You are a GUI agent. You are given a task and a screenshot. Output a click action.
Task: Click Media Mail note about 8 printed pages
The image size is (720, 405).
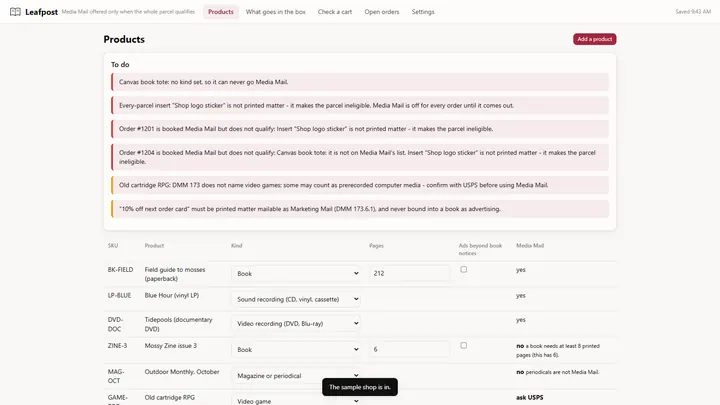(x=558, y=350)
